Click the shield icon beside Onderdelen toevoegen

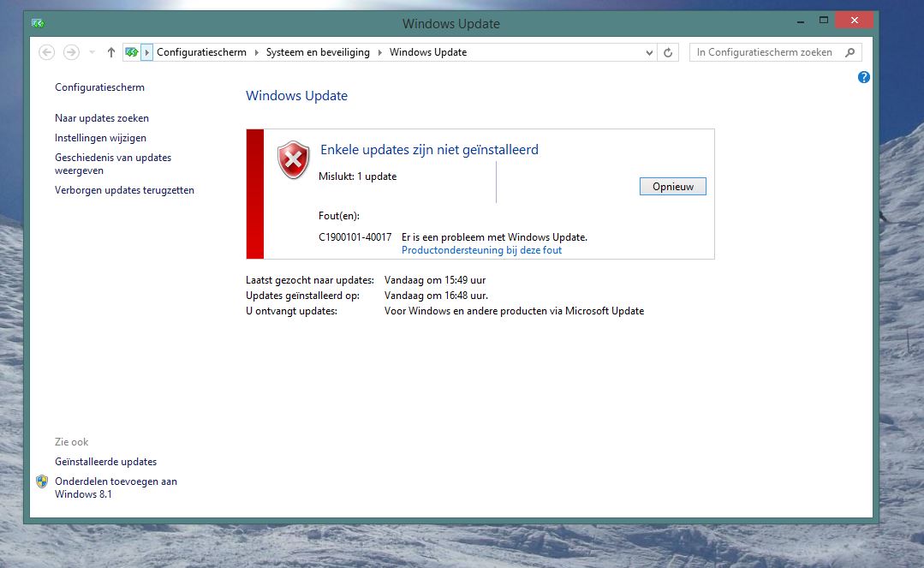(x=42, y=481)
